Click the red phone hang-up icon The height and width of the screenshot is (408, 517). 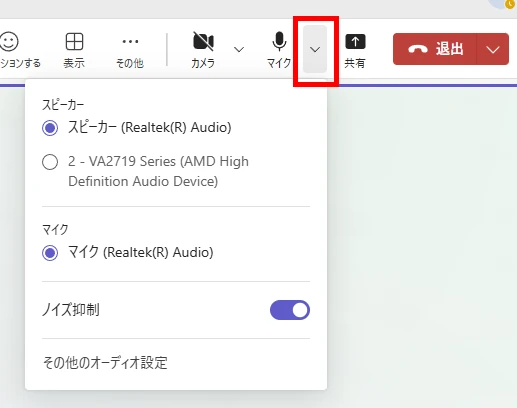[418, 49]
